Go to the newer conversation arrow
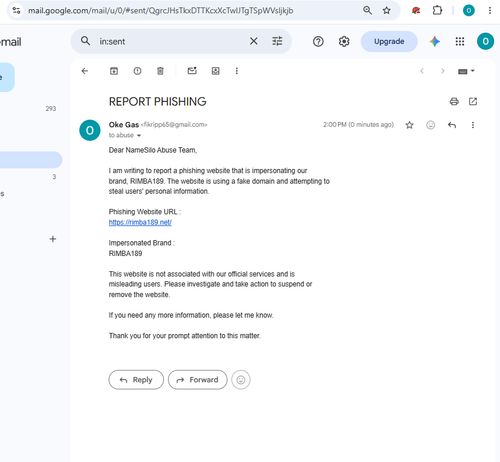This screenshot has height=462, width=500. pyautogui.click(x=422, y=71)
